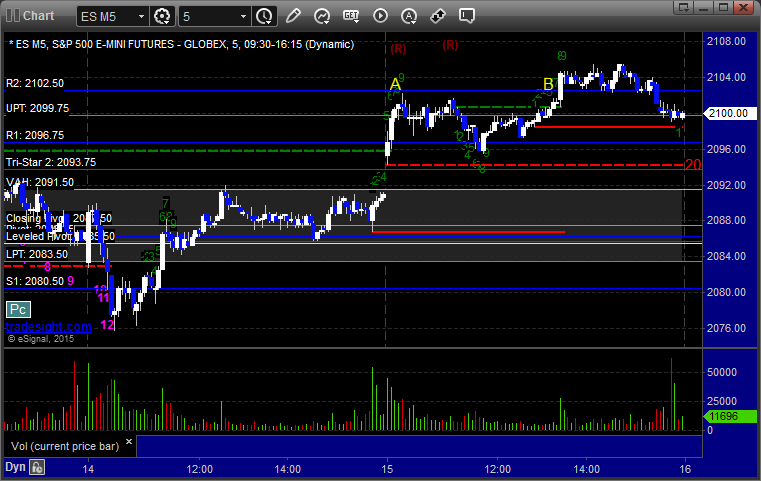Expand the ES M5 symbol dropdown
Screen dimensions: 761x481
point(141,17)
